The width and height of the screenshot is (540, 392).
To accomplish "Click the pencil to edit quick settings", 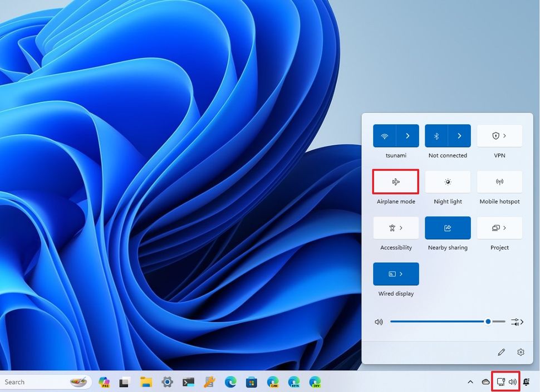I will click(501, 352).
